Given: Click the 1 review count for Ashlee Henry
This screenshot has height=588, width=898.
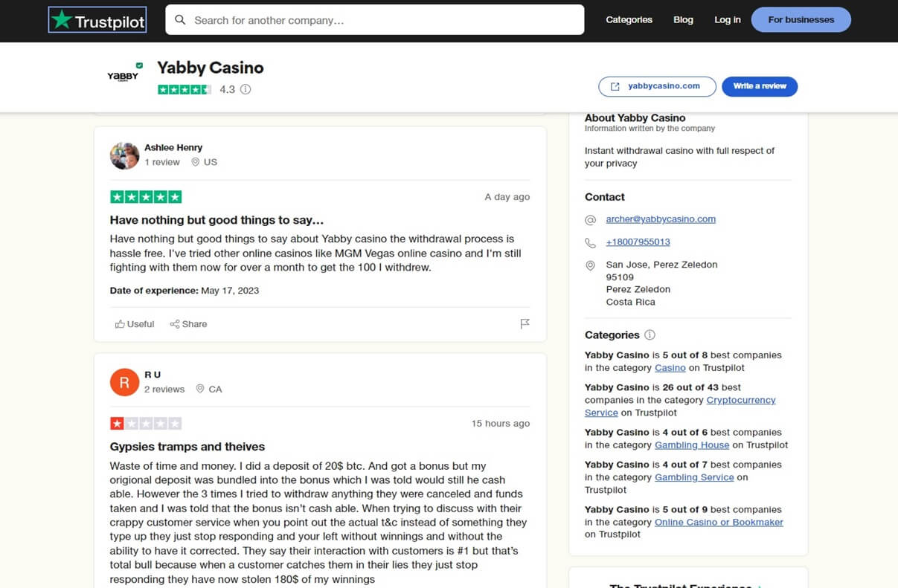Looking at the screenshot, I should [x=162, y=162].
